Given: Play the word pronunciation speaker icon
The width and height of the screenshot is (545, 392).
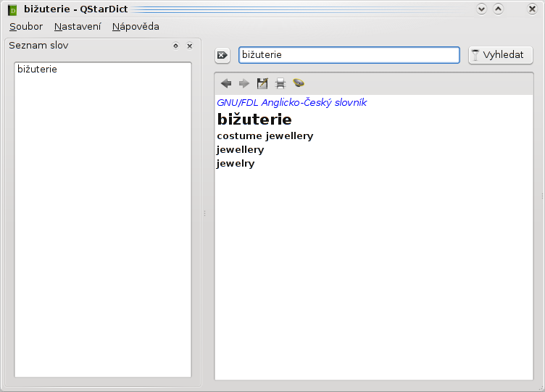Looking at the screenshot, I should 299,83.
